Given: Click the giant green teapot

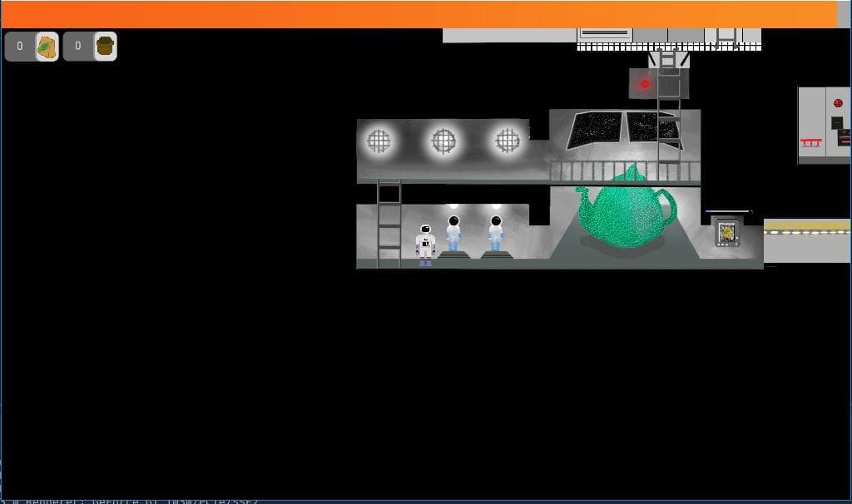Looking at the screenshot, I should tap(626, 208).
